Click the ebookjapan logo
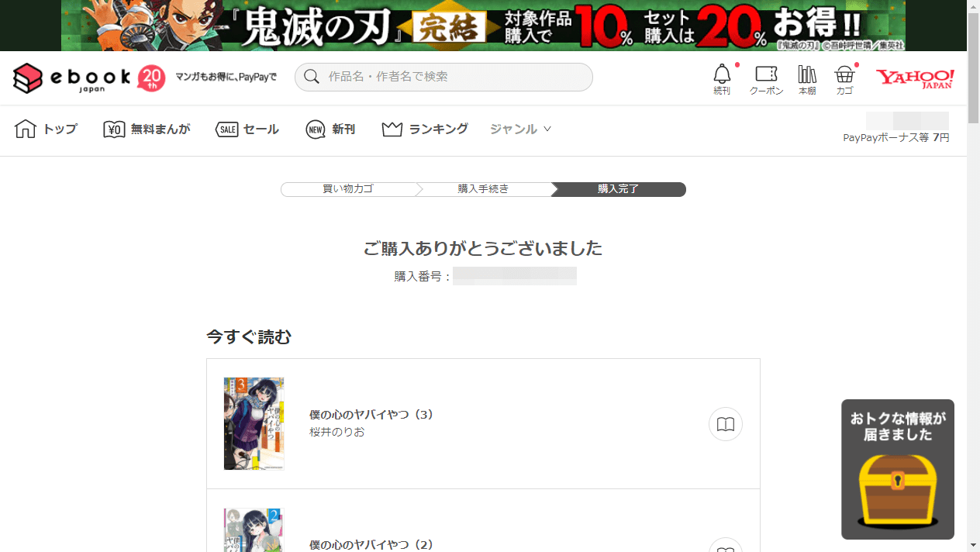980x552 pixels. tap(71, 78)
